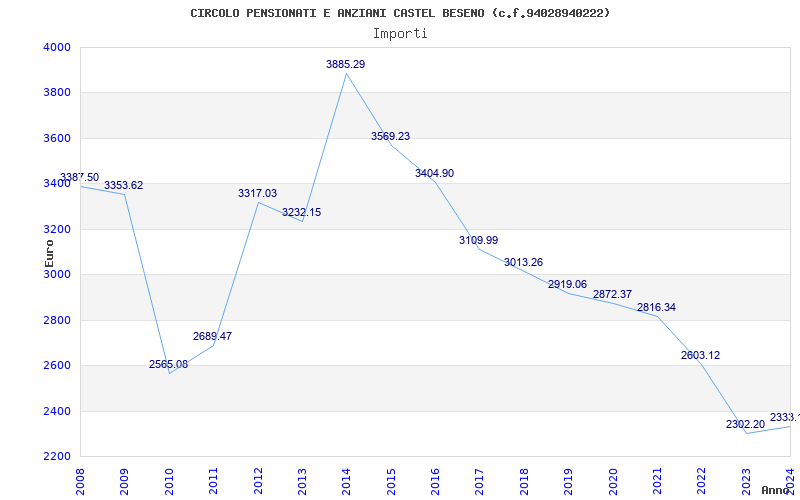The image size is (800, 500).
Task: Click the 3200 Euro axis tick
Action: 57,229
